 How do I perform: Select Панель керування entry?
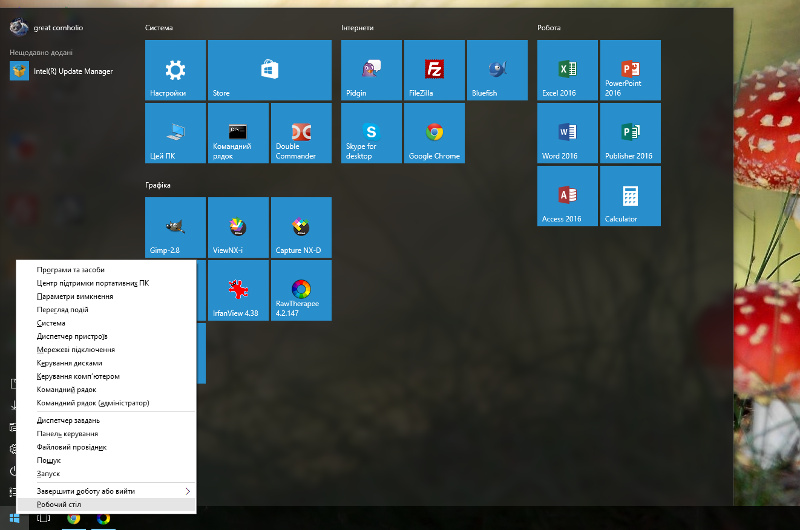[106, 434]
